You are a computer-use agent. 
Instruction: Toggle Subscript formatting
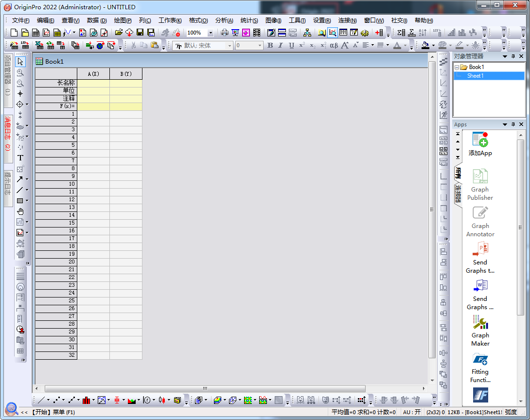(313, 45)
